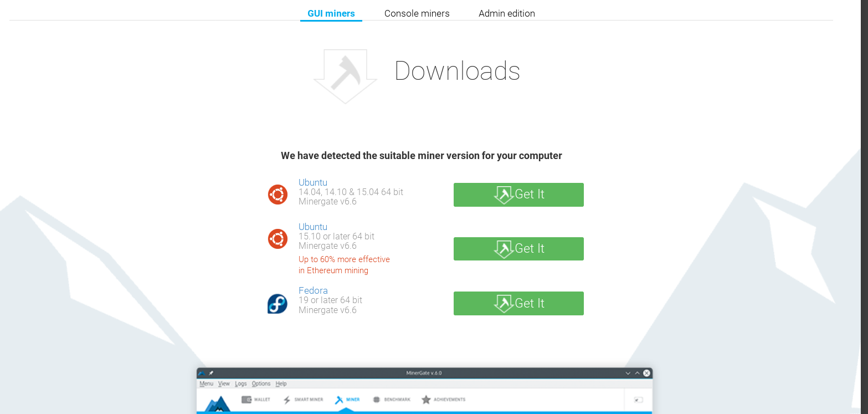
Task: Click Get It for Ubuntu 14.04 version
Action: (x=518, y=195)
